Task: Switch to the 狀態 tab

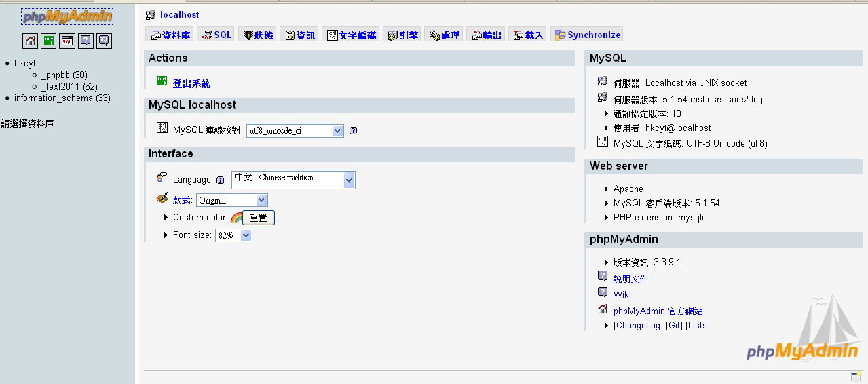Action: (258, 35)
